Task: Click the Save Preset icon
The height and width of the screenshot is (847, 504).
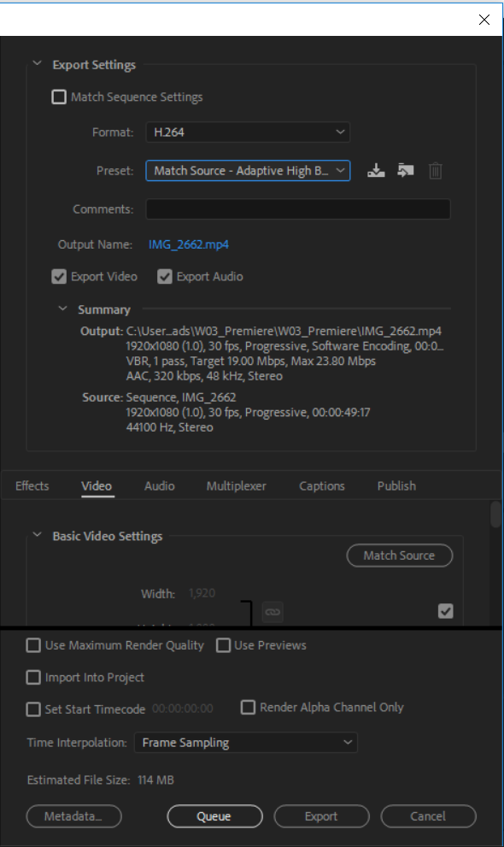Action: click(376, 171)
